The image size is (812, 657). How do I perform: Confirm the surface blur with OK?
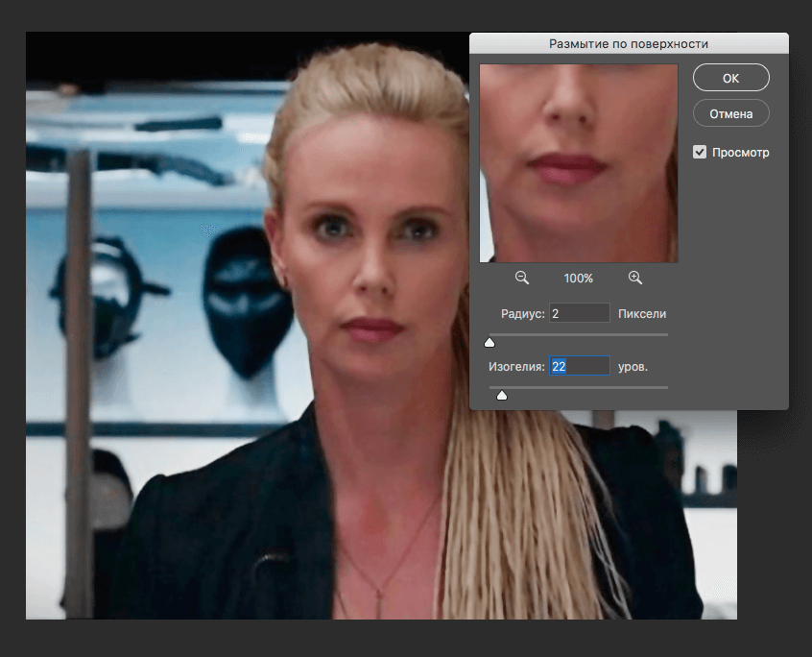coord(730,78)
